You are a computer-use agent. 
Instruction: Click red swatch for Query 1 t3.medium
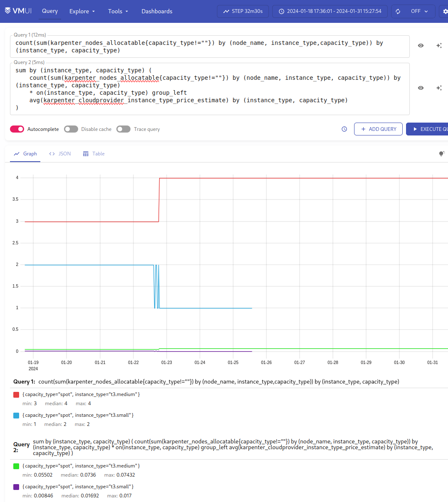[16, 394]
